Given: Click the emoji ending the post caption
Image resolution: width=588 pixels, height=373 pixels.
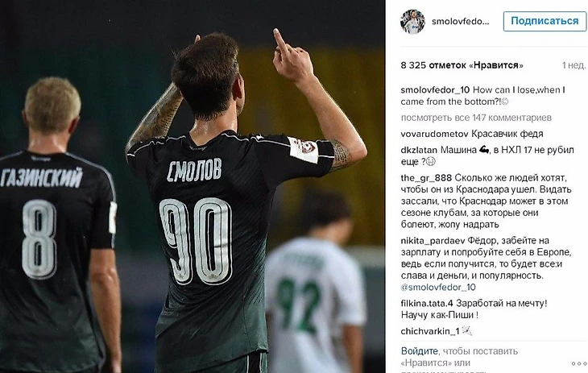Looking at the screenshot, I should (505, 102).
